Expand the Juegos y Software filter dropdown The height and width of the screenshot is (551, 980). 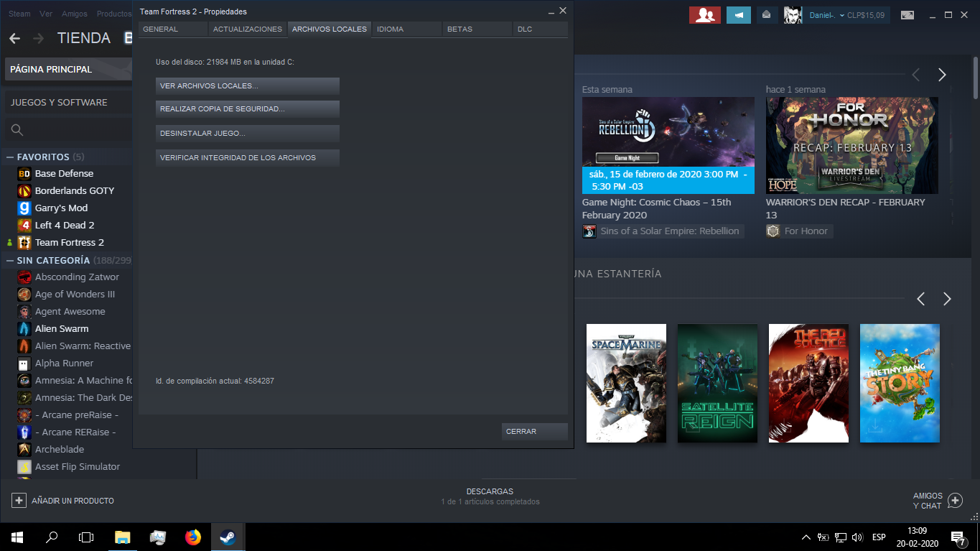[x=68, y=102]
